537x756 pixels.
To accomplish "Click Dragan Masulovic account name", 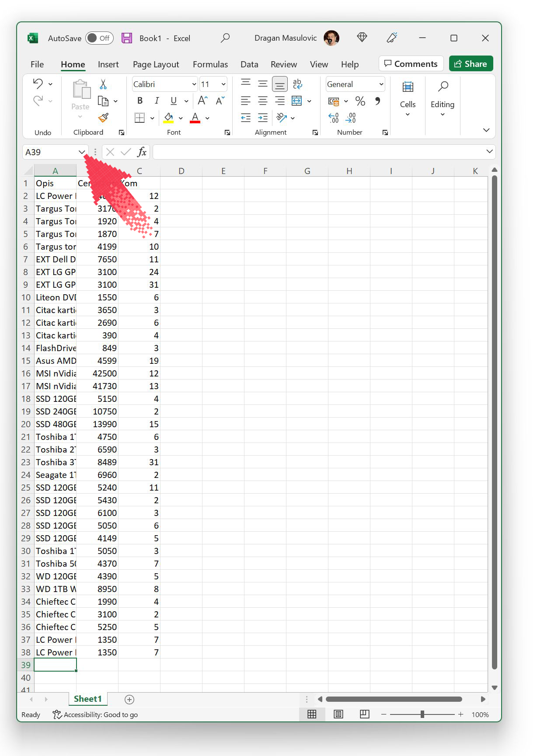I will 286,38.
